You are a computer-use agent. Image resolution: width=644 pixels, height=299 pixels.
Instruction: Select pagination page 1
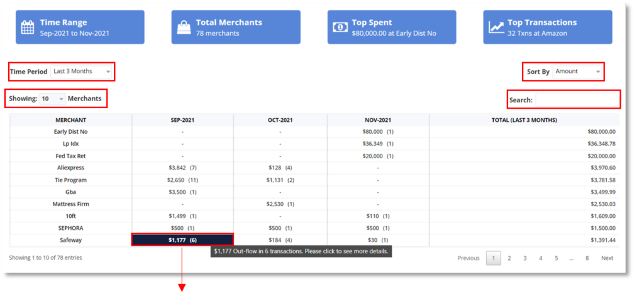(x=493, y=258)
